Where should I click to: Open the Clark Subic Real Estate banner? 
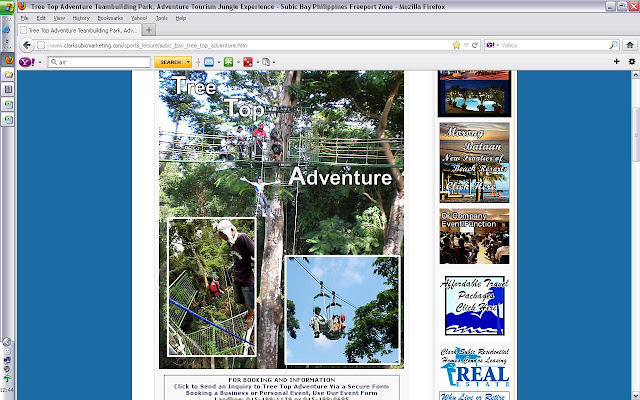475,367
